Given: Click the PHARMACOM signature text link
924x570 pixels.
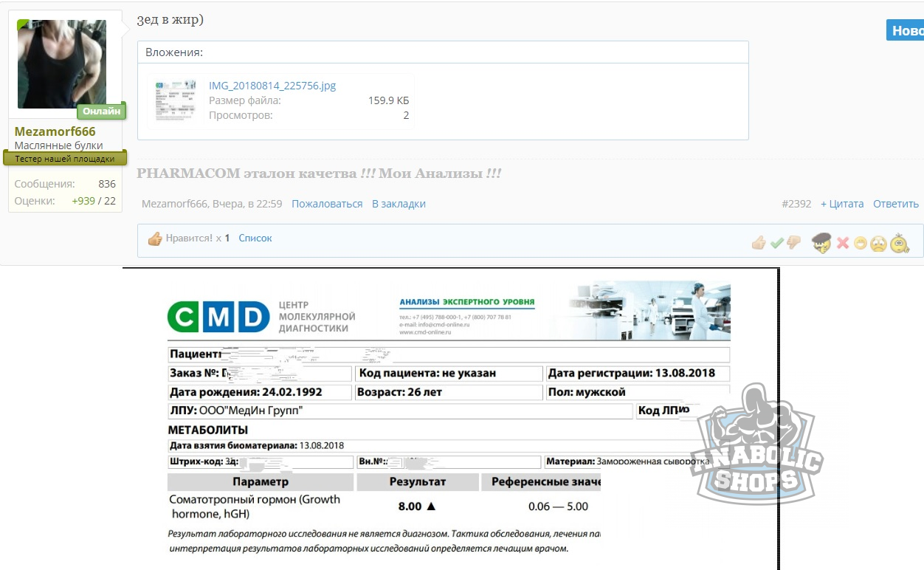Looking at the screenshot, I should pyautogui.click(x=319, y=174).
